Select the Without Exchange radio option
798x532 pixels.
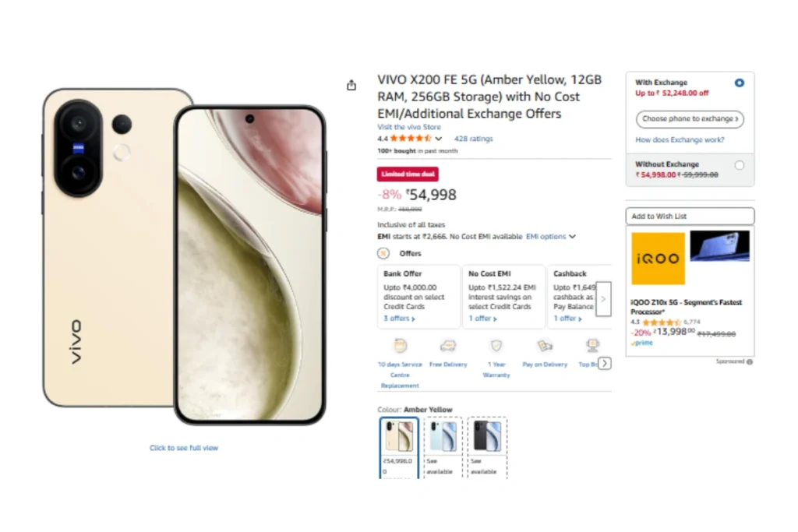(x=739, y=165)
